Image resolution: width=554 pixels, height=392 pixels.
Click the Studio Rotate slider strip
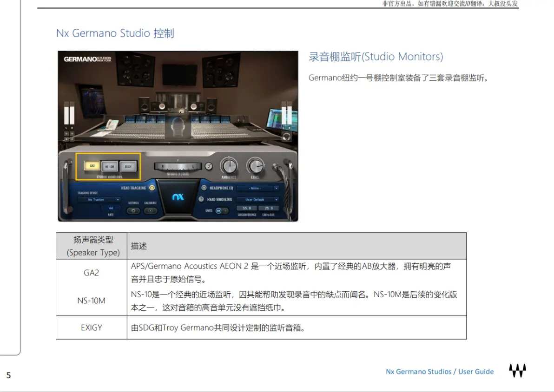178,166
